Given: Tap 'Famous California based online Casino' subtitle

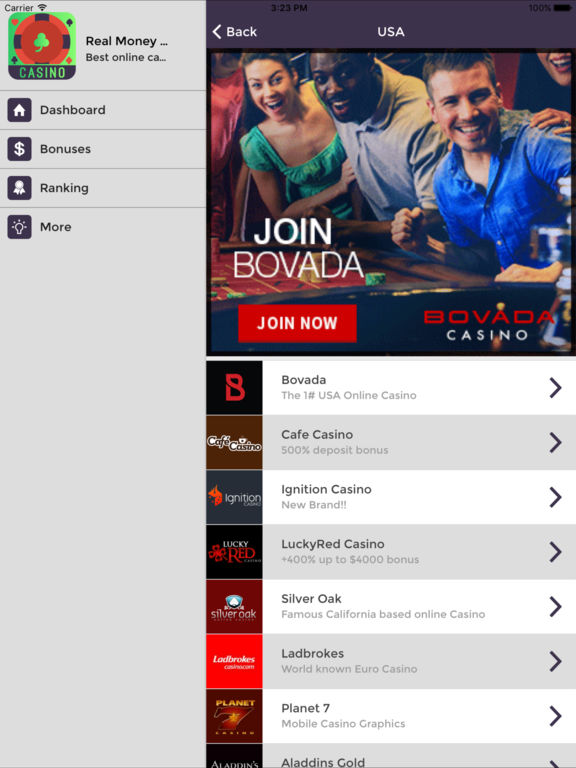Looking at the screenshot, I should (x=383, y=614).
